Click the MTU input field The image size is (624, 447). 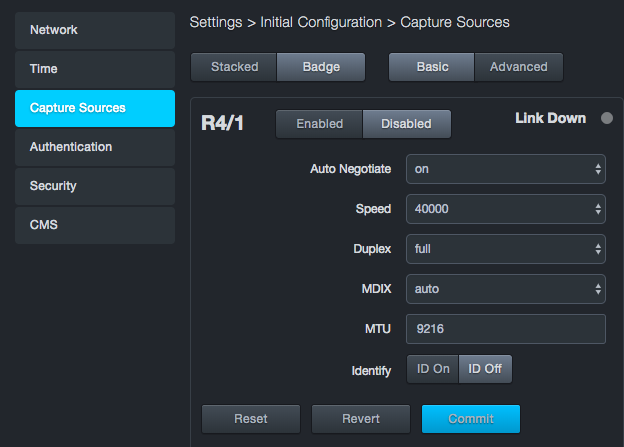pos(505,328)
